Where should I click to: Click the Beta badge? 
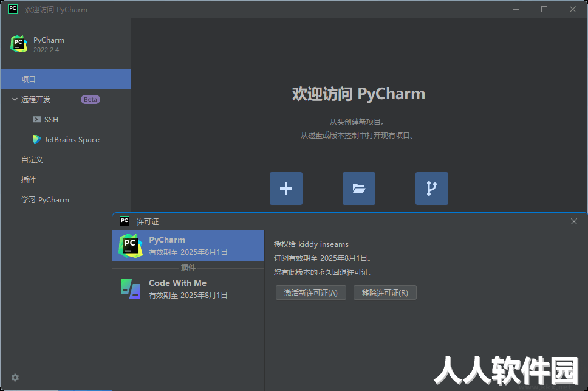(x=91, y=100)
